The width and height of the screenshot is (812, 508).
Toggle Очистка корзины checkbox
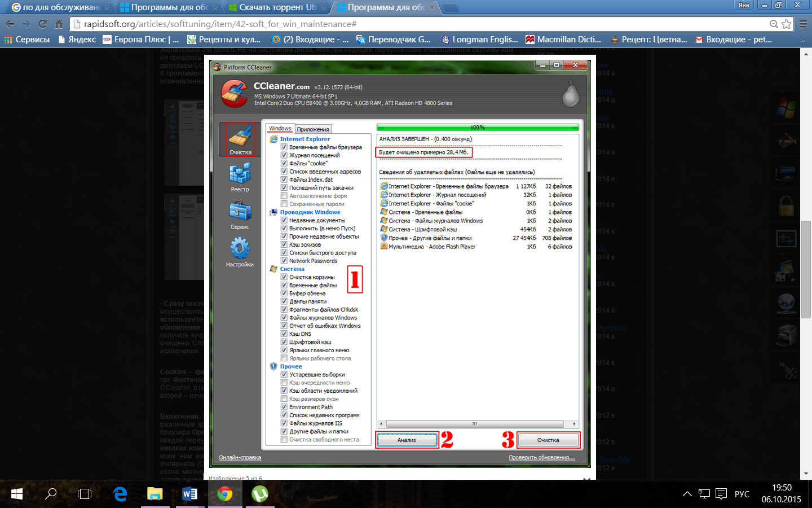click(284, 277)
